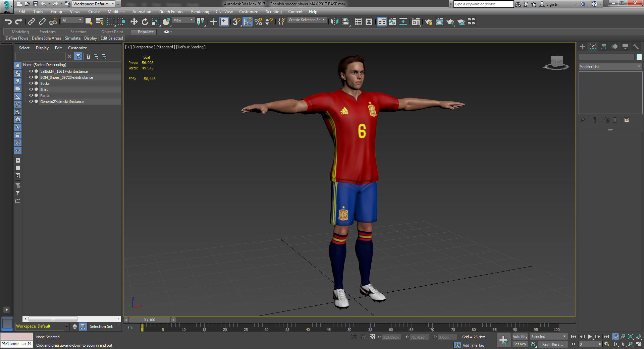Open the key mode Selected dropdown
The height and width of the screenshot is (349, 644).
click(548, 337)
